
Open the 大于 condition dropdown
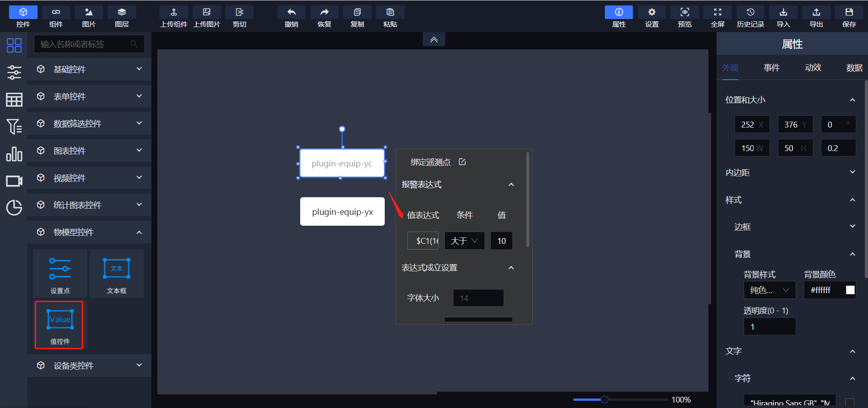[465, 241]
